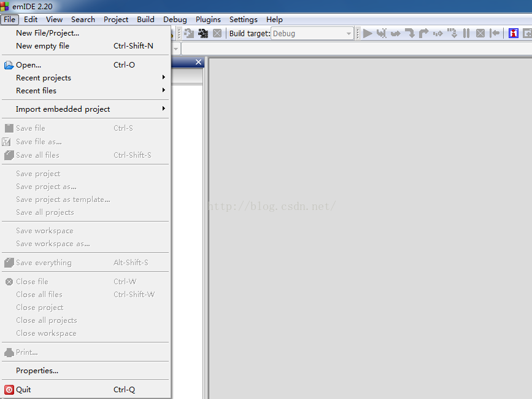This screenshot has width=532, height=399.
Task: Open the Plugins menu
Action: pos(208,20)
